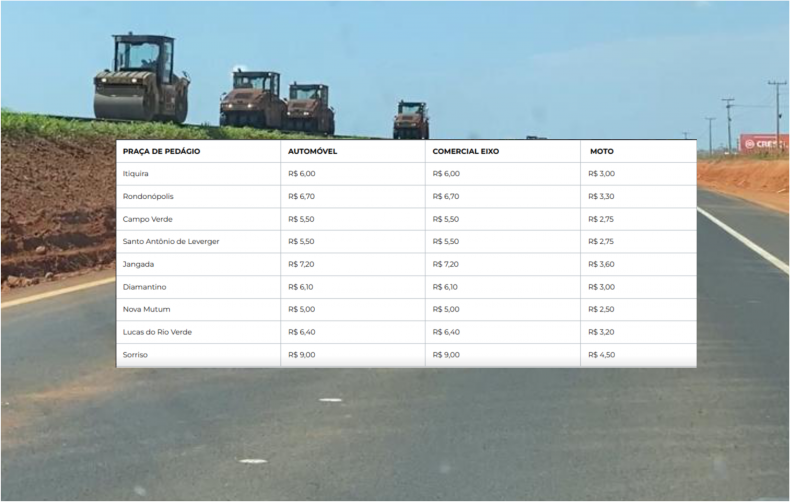The width and height of the screenshot is (790, 502).
Task: Click the red Cresol sign in photo
Action: [763, 143]
